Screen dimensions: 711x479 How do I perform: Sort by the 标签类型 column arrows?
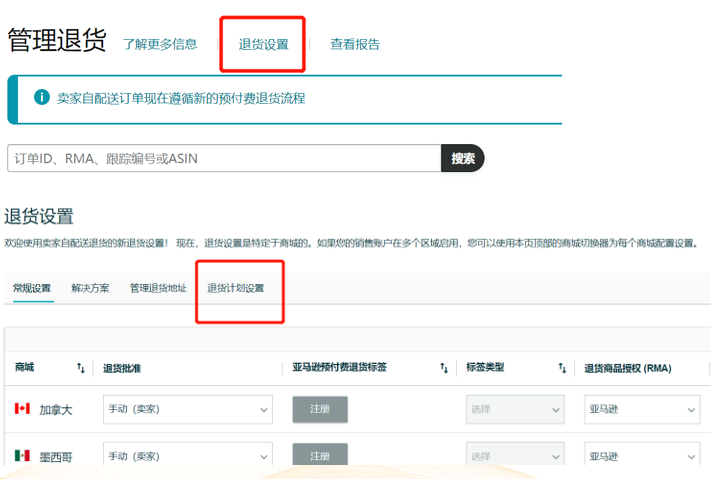(x=563, y=368)
